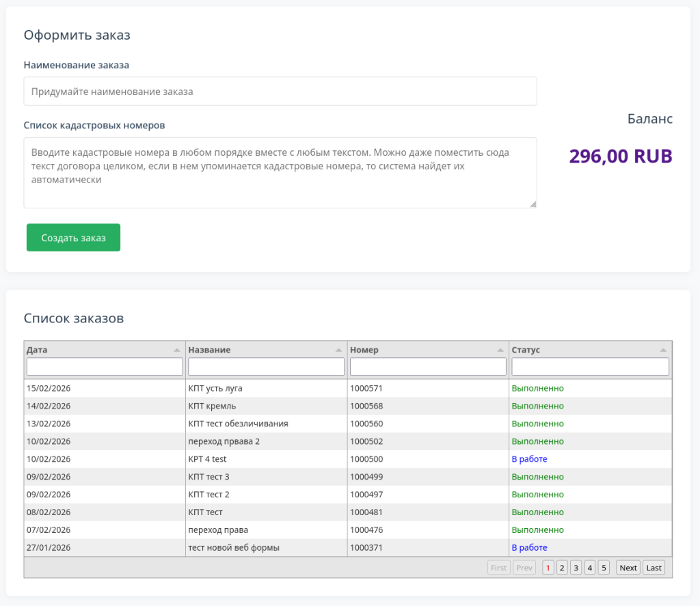Sort table by Статус column arrow

click(662, 350)
